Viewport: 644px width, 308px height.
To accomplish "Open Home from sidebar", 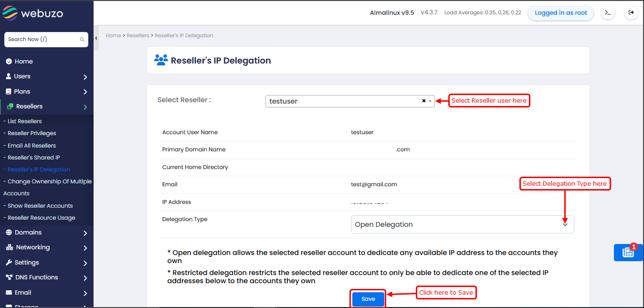I will tap(23, 62).
